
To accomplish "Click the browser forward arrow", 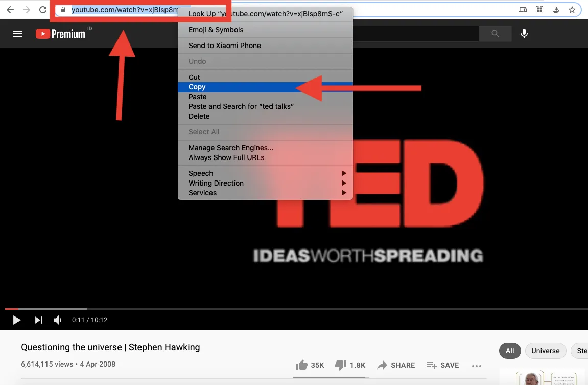I will [x=26, y=10].
